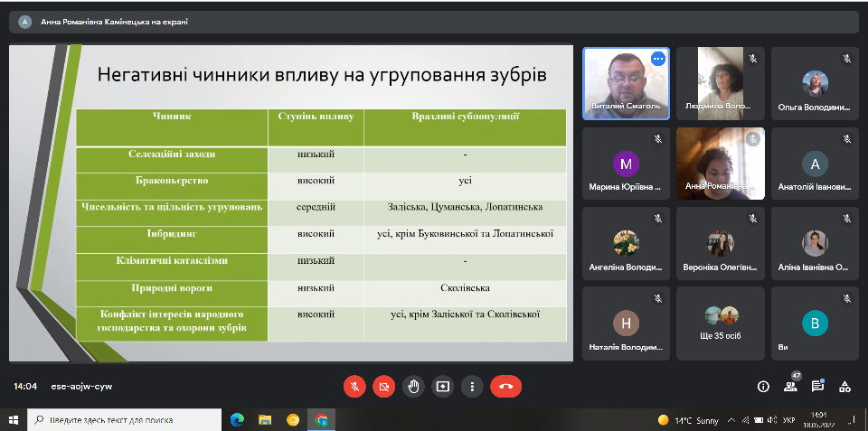Image resolution: width=868 pixels, height=431 pixels.
Task: Click the 'Ще 35 осіб' tile
Action: (x=721, y=323)
